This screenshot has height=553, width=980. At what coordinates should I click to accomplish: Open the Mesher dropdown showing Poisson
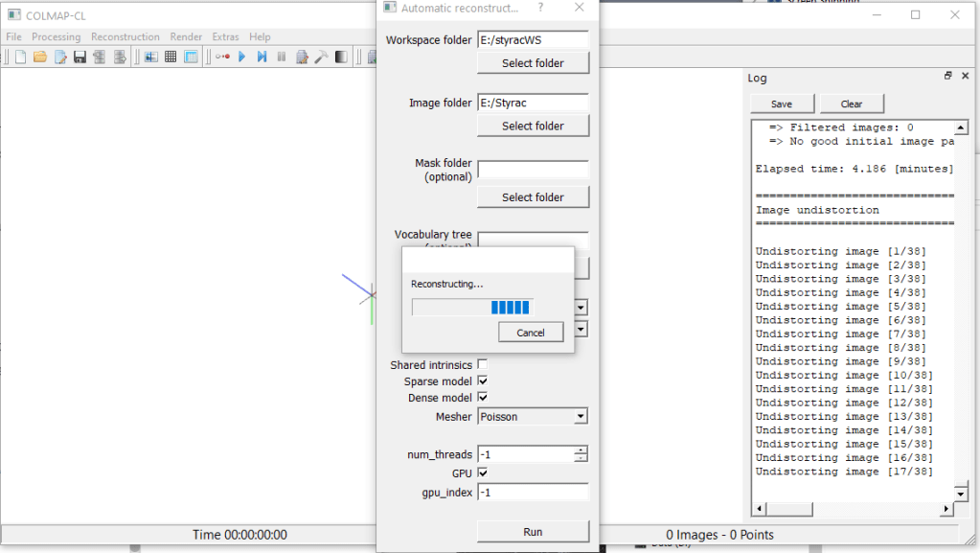(x=533, y=417)
